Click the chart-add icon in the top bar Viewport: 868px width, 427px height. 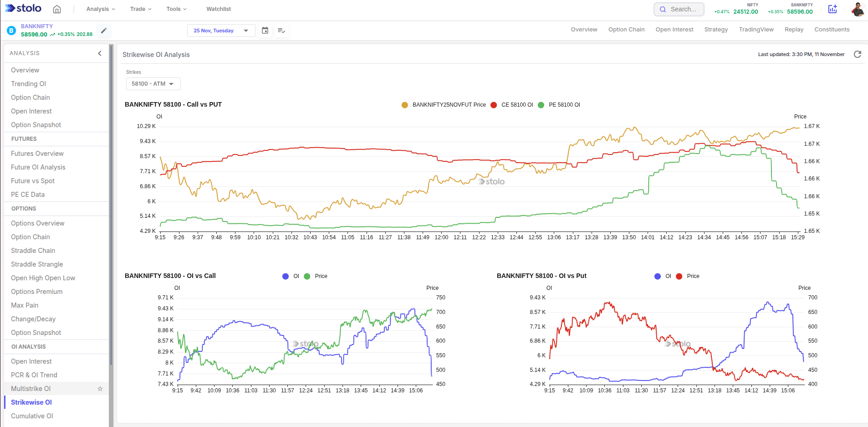click(833, 9)
